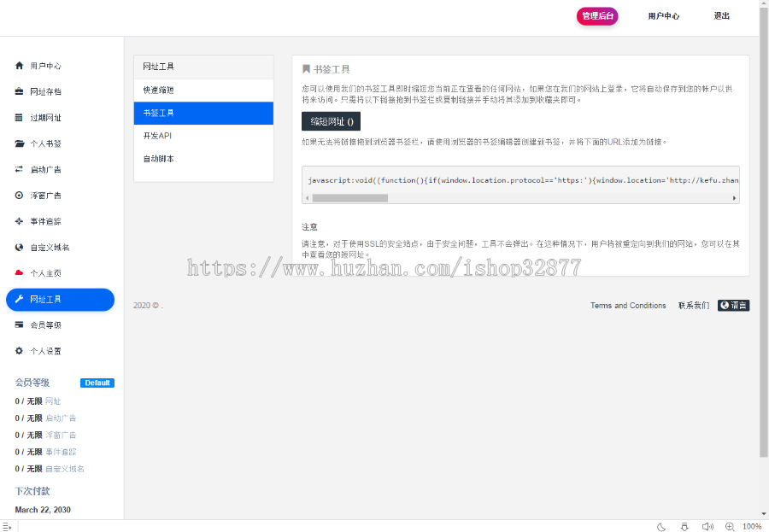The height and width of the screenshot is (532, 769).
Task: Click the home icon for 用户中心
Action: pyautogui.click(x=19, y=66)
